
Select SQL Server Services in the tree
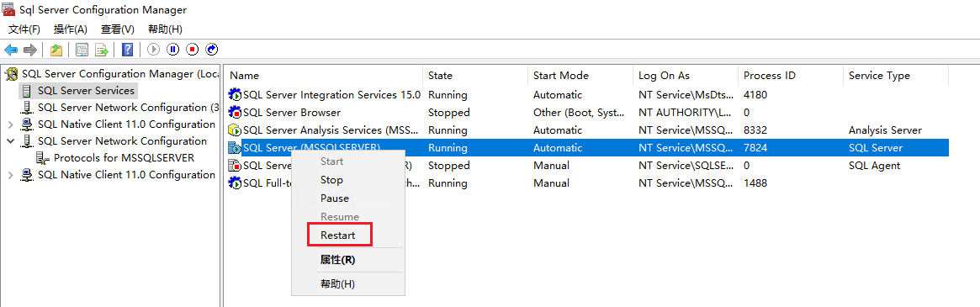[x=86, y=91]
